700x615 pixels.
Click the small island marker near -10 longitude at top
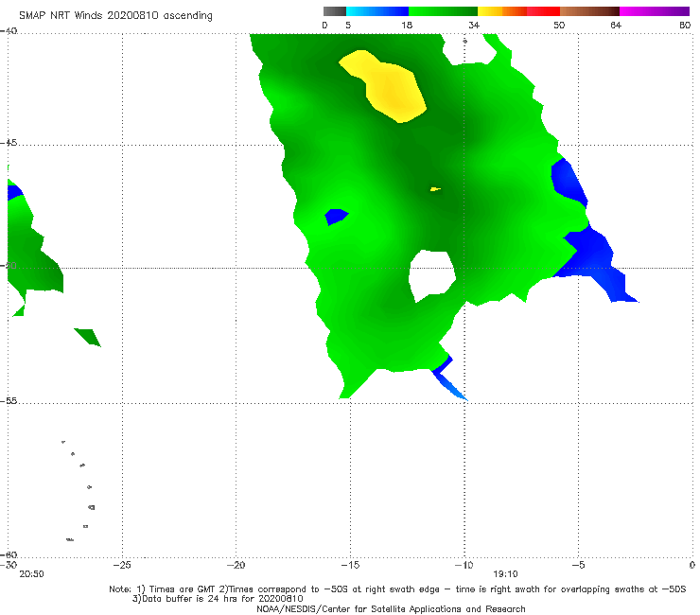464,41
